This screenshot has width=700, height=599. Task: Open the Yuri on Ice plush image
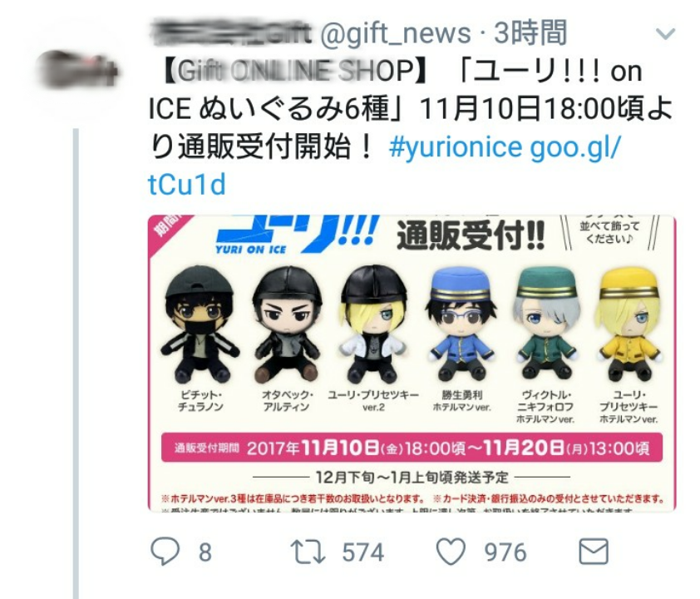412,363
